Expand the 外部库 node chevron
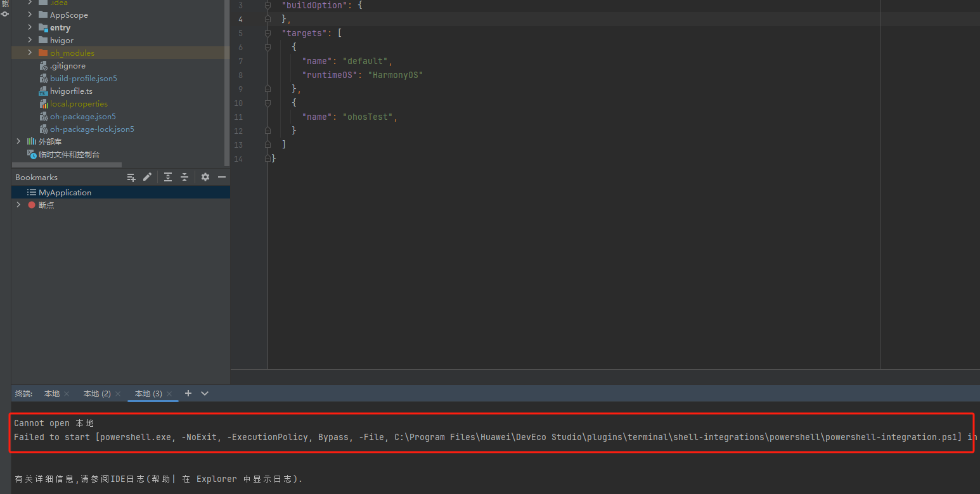Viewport: 980px width, 494px height. 18,141
